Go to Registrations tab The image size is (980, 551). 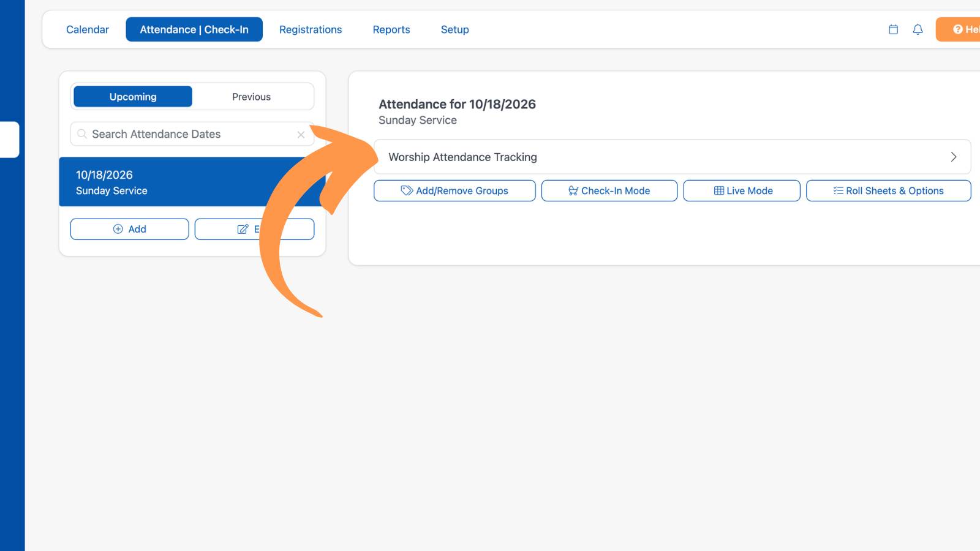[x=311, y=29]
